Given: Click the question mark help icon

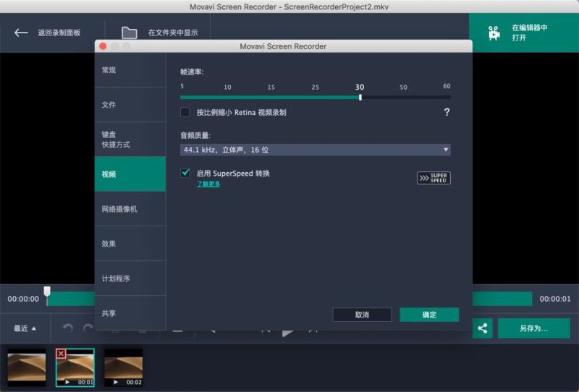Looking at the screenshot, I should click(447, 112).
